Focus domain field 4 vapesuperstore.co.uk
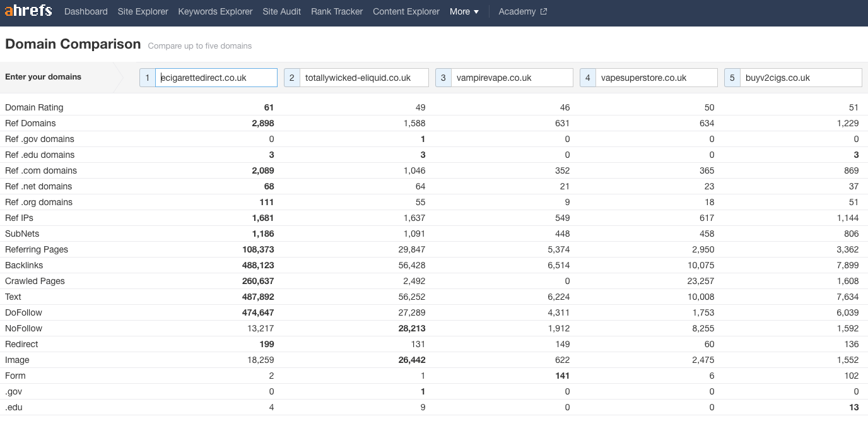The width and height of the screenshot is (868, 421). [x=656, y=78]
